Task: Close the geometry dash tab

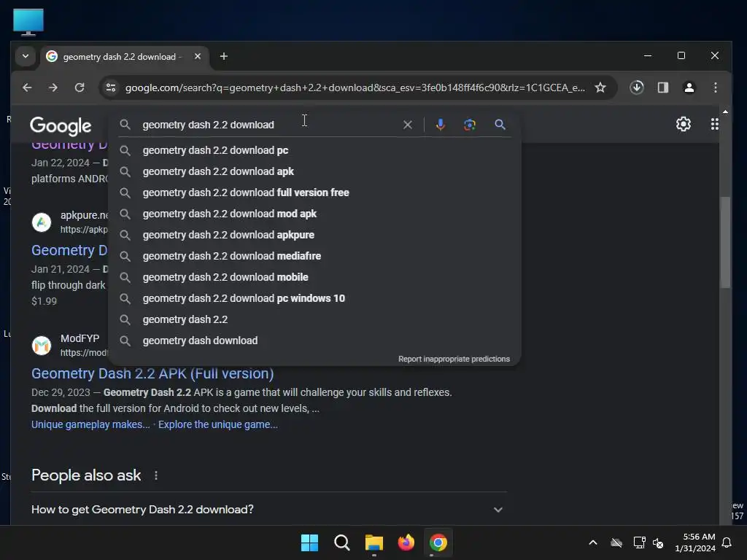Action: tap(197, 56)
